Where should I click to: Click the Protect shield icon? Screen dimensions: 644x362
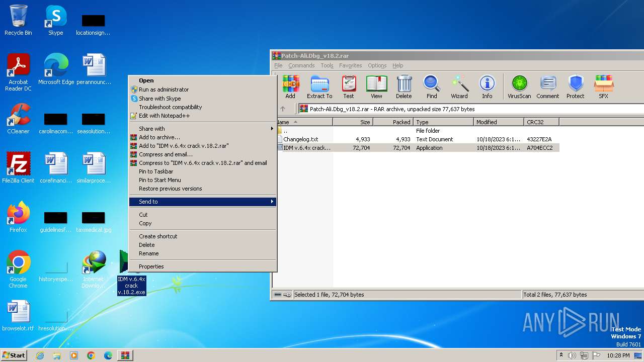point(576,87)
